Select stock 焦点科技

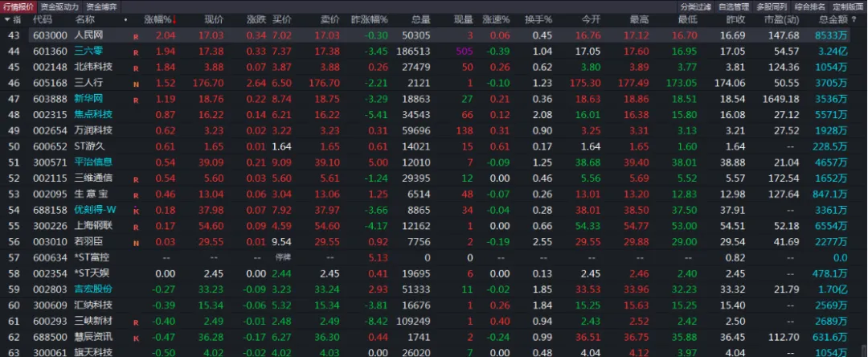(x=93, y=114)
